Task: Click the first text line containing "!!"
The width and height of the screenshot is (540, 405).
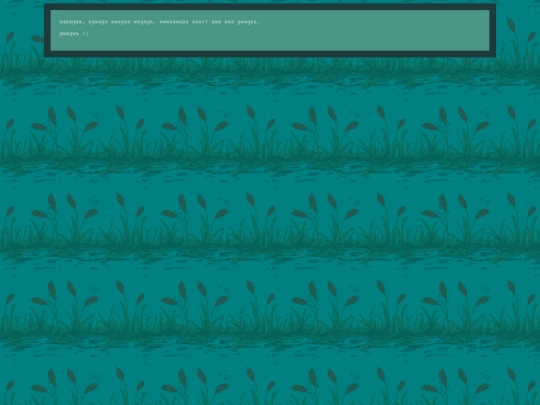Action: (159, 22)
